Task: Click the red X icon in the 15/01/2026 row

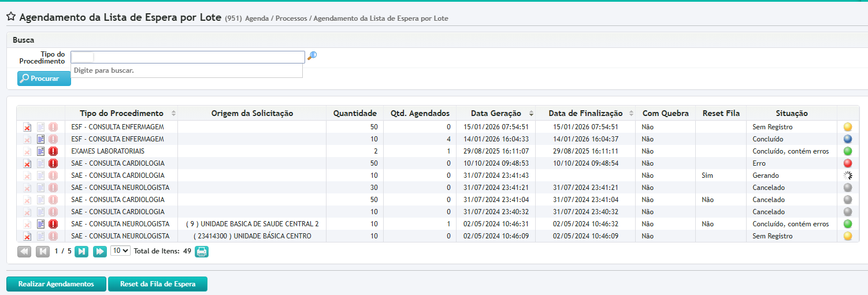Action: click(x=27, y=127)
